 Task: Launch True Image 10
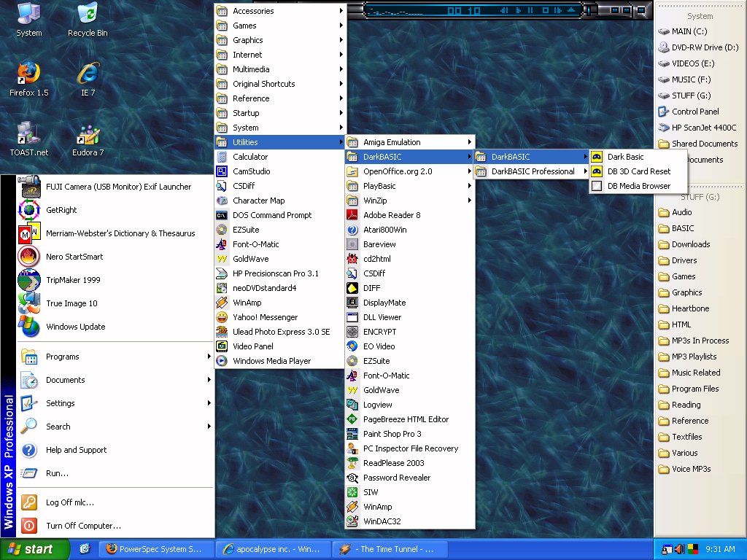(x=116, y=303)
